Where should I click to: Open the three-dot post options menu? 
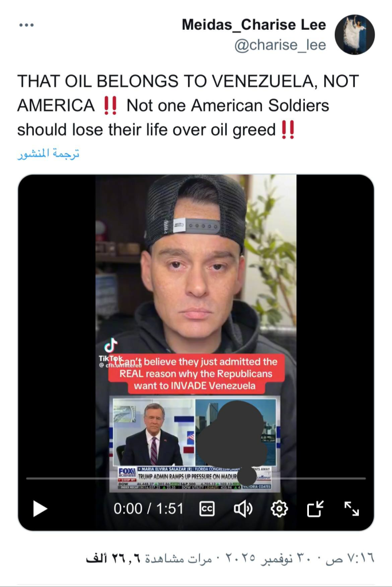pos(26,25)
